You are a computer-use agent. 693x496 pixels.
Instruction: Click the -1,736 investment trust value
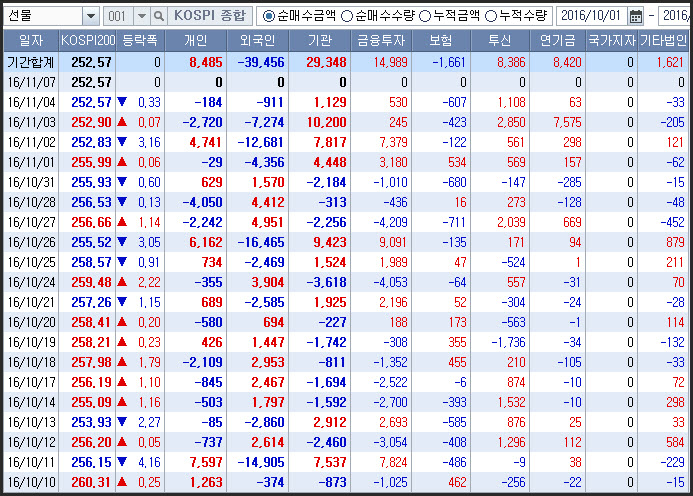tap(508, 342)
